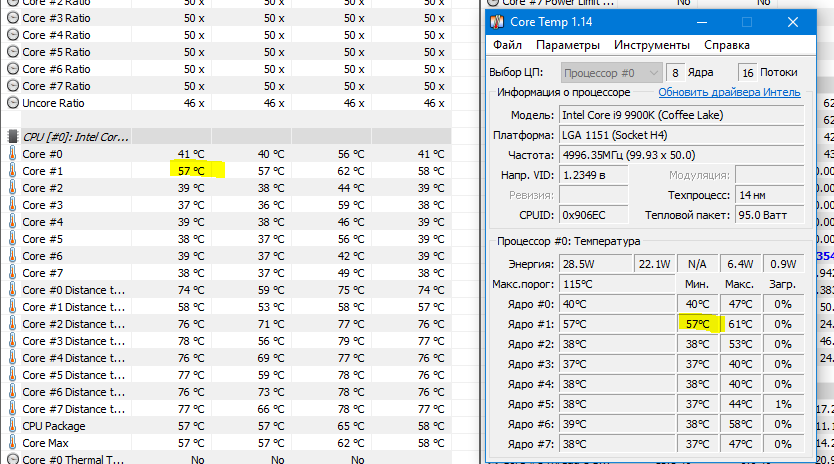Click the Потоки count field showing 16
This screenshot has width=834, height=464.
pyautogui.click(x=747, y=73)
